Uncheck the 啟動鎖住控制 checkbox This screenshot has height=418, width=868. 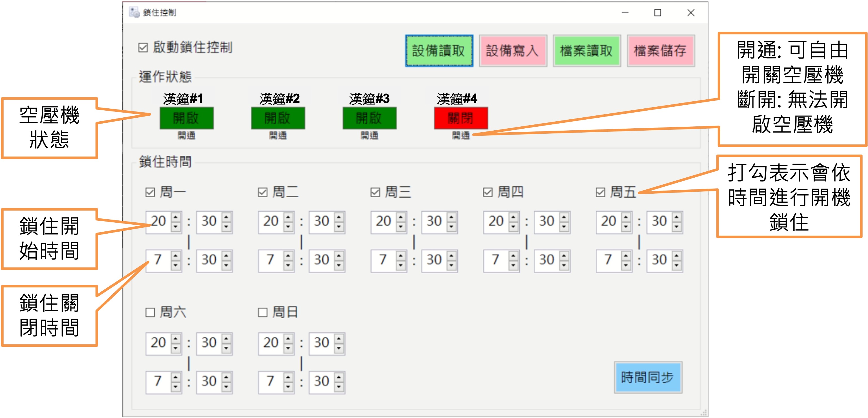(143, 48)
